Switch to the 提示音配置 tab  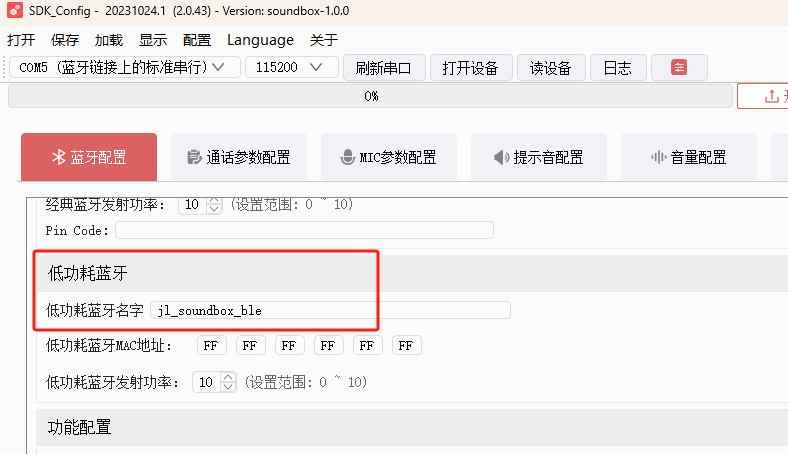pyautogui.click(x=539, y=157)
